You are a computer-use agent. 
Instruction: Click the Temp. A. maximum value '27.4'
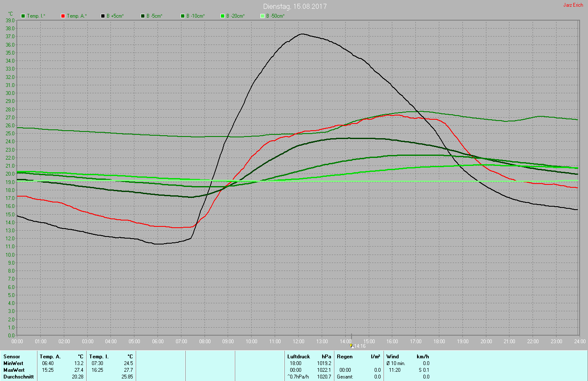[79, 370]
